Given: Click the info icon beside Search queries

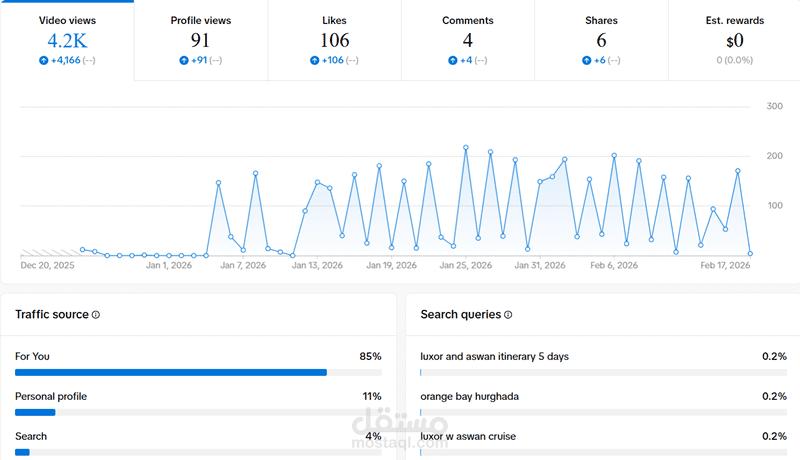Looking at the screenshot, I should click(508, 315).
